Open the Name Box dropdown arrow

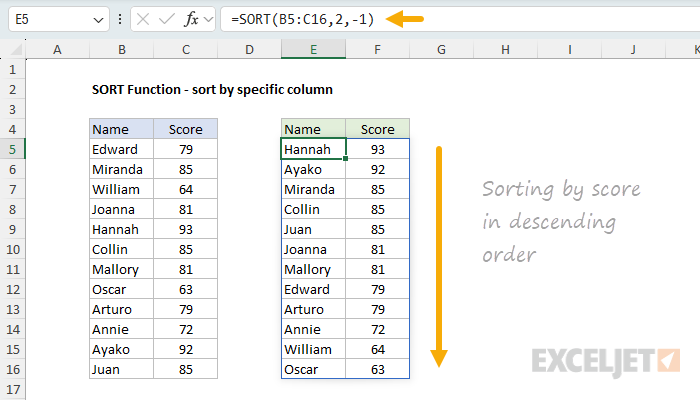(96, 20)
